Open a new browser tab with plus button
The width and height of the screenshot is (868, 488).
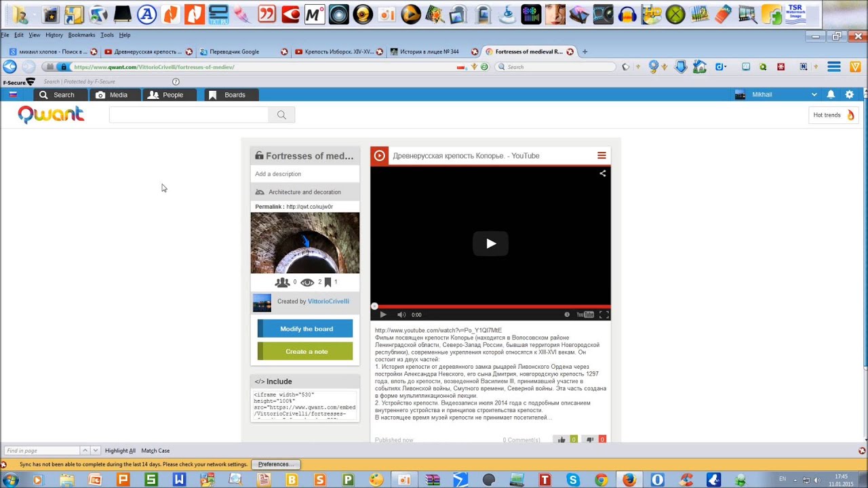585,52
